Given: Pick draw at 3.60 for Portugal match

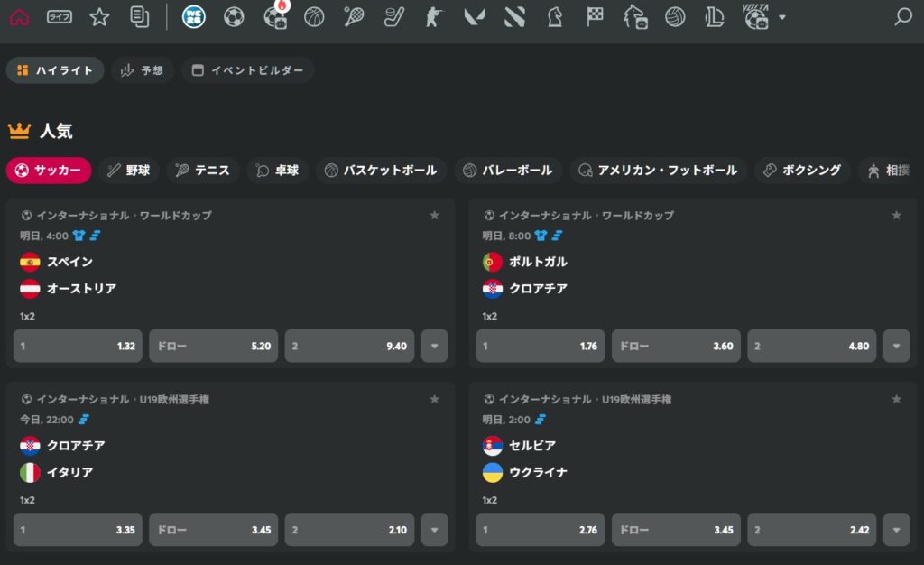Looking at the screenshot, I should point(676,346).
